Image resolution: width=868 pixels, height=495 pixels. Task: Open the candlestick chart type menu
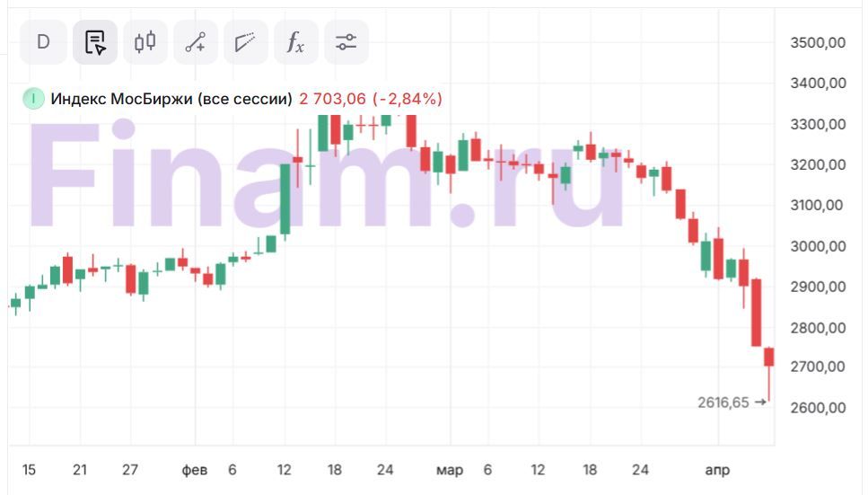click(145, 42)
